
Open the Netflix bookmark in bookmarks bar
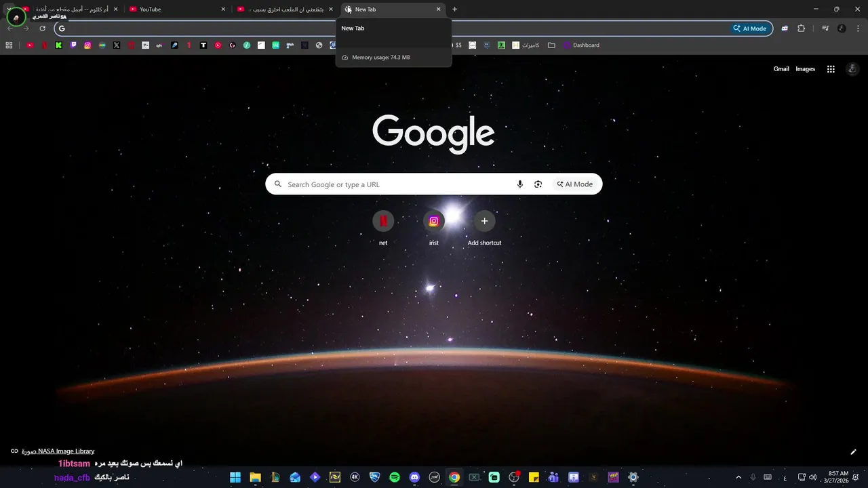[x=44, y=45]
